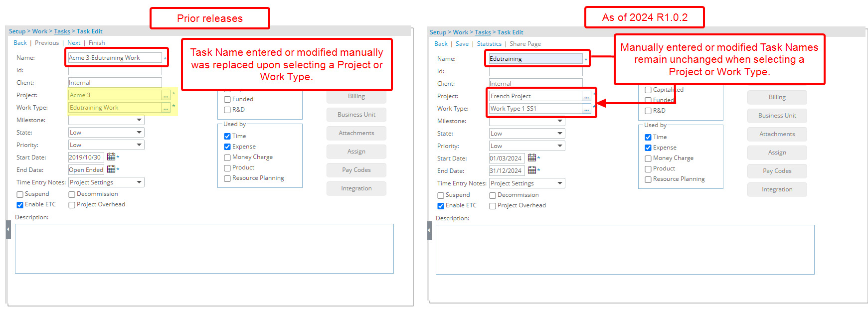Check Product in left panel
The height and width of the screenshot is (312, 868).
pyautogui.click(x=227, y=168)
